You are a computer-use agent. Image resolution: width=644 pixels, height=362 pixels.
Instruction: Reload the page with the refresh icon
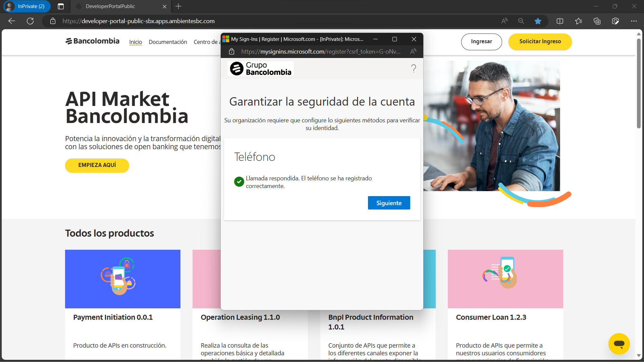[30, 21]
